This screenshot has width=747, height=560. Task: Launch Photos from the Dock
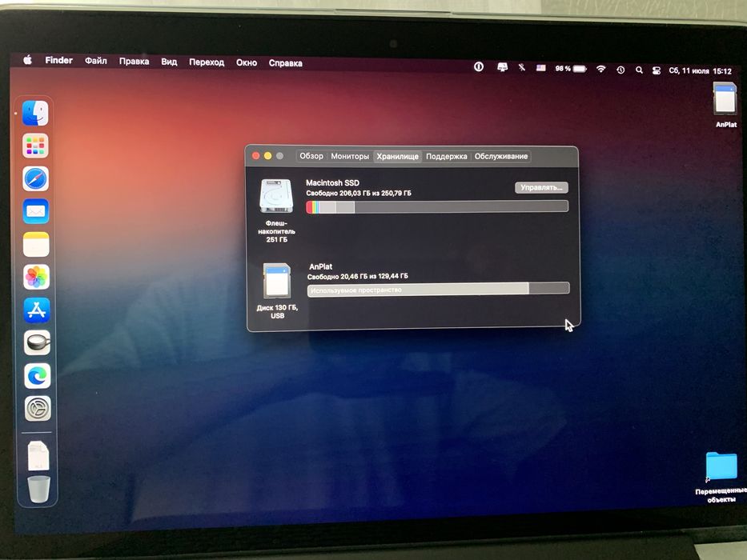tap(37, 277)
